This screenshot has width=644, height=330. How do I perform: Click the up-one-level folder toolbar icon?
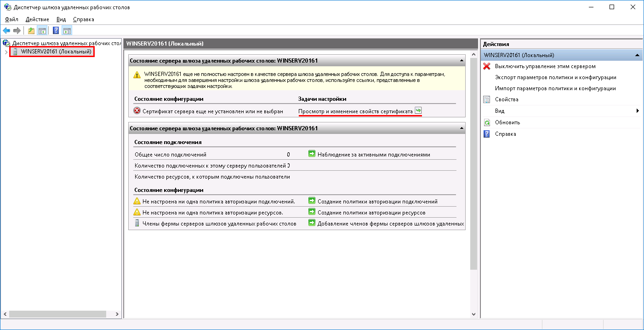click(x=31, y=31)
